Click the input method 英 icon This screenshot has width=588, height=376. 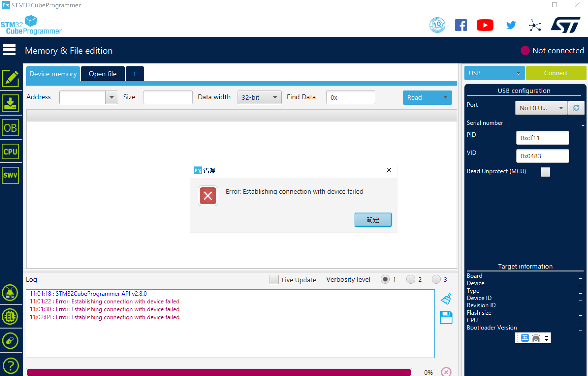(x=536, y=338)
